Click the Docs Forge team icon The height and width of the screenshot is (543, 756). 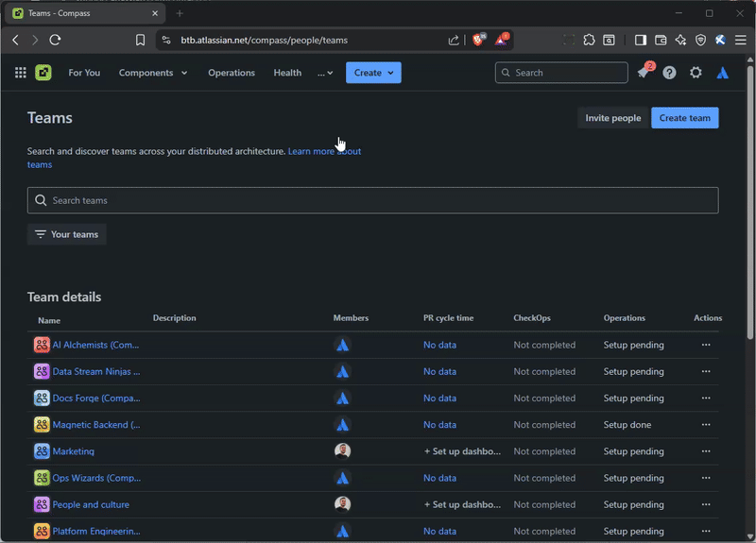42,398
